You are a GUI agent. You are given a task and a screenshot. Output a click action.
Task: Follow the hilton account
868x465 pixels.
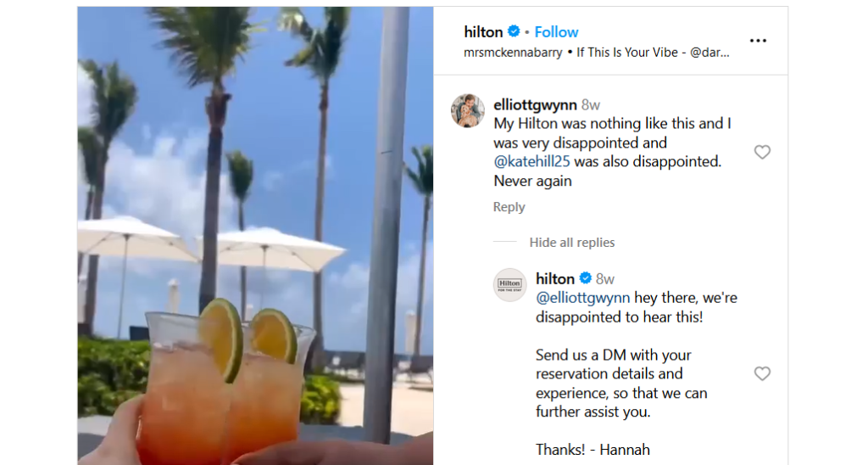coord(556,32)
